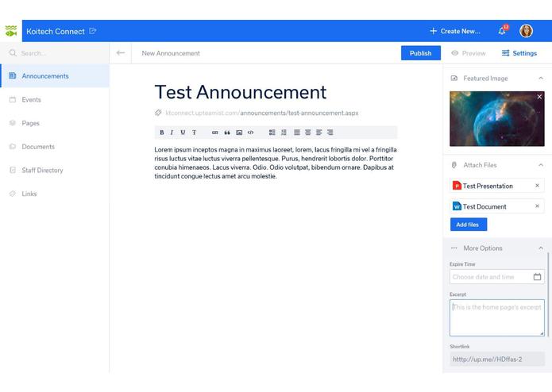Edit the announcement URL slug

(299, 113)
